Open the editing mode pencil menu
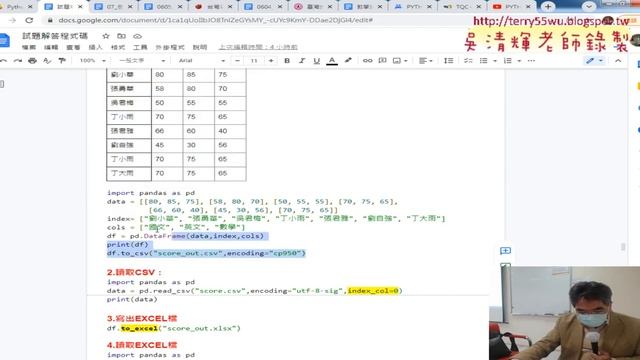Viewport: 640px width, 360px height. tap(594, 61)
